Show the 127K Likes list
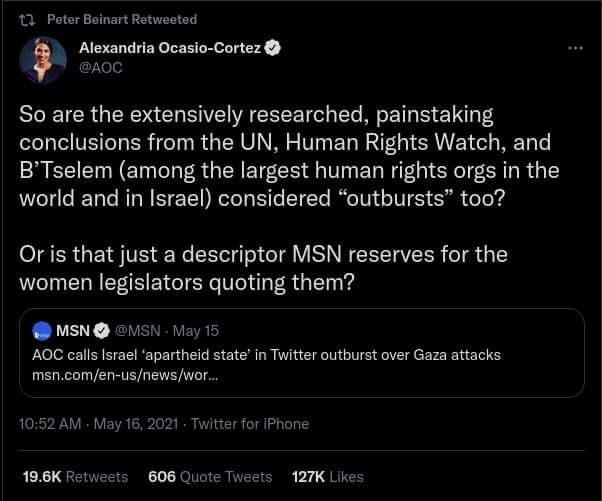602x501 pixels. coord(325,477)
